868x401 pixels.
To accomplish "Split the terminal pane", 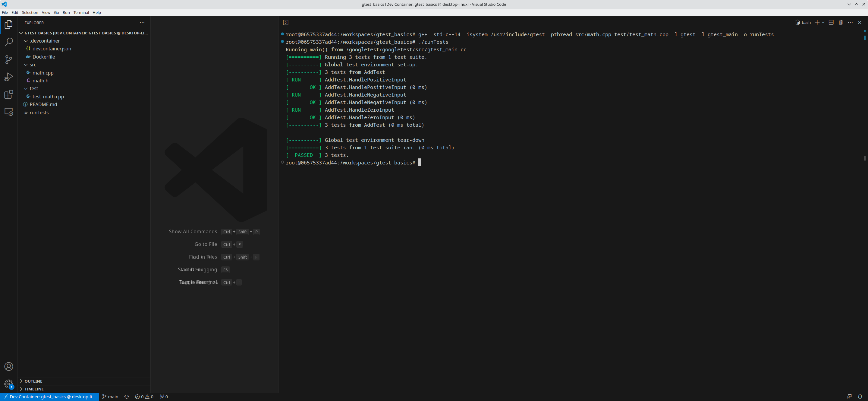I will tap(831, 22).
